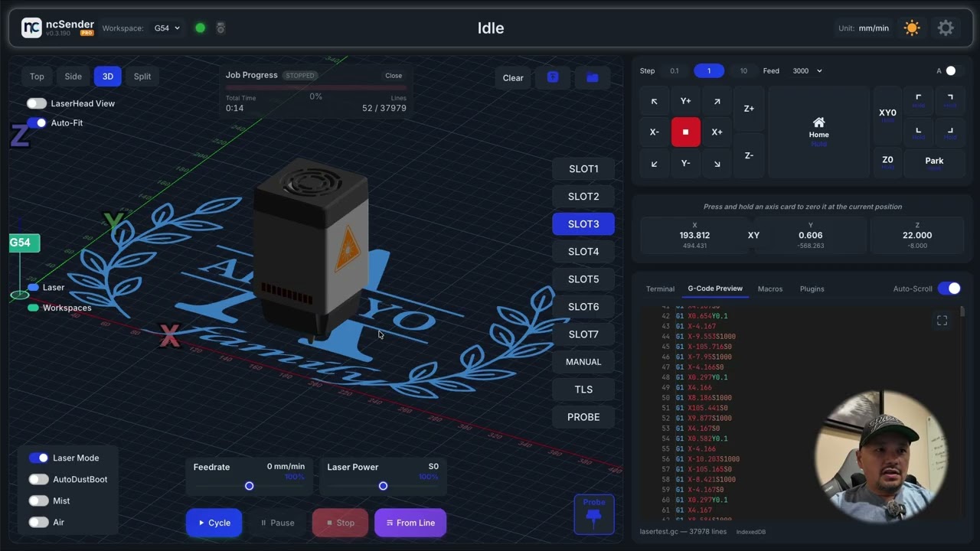Click the Probe icon button

click(x=593, y=514)
